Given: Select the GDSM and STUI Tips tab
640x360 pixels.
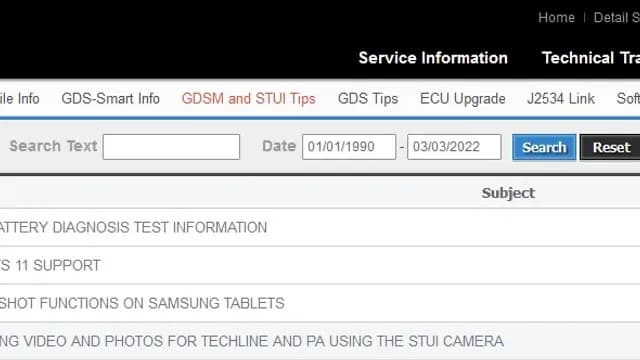Looking at the screenshot, I should pos(249,98).
